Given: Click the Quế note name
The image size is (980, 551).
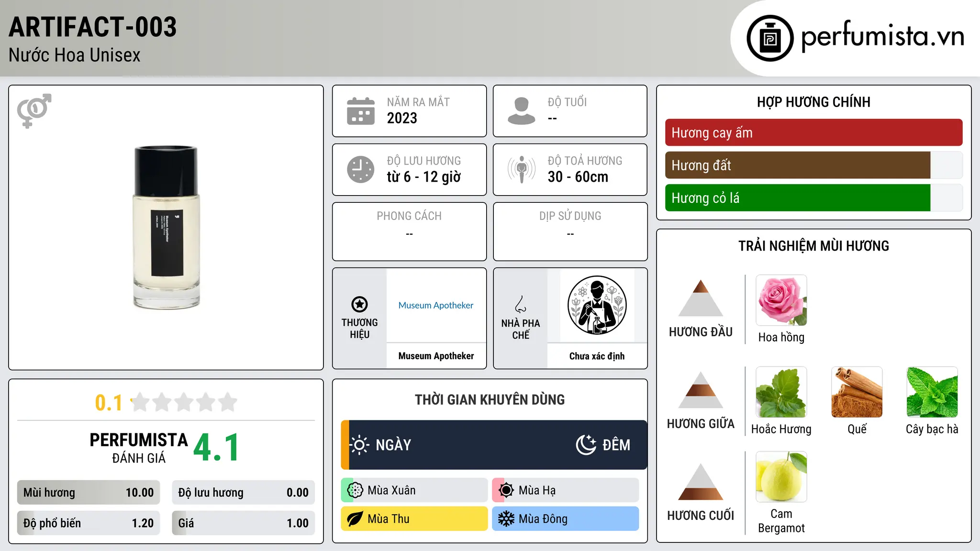Looking at the screenshot, I should point(857,429).
